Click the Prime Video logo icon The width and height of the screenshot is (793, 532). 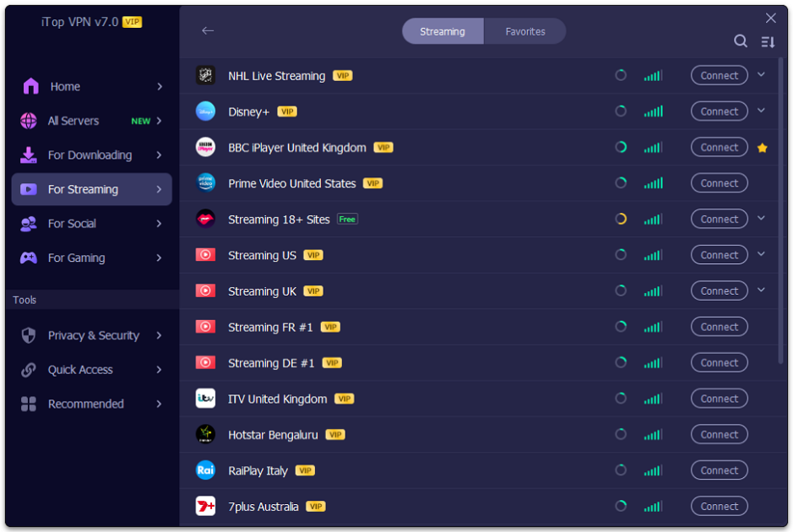[x=205, y=183]
